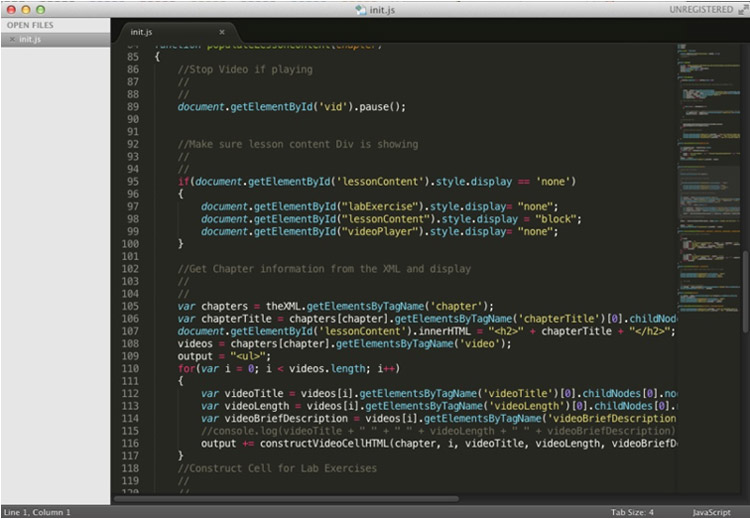Click the yellow minimize window button

26,10
